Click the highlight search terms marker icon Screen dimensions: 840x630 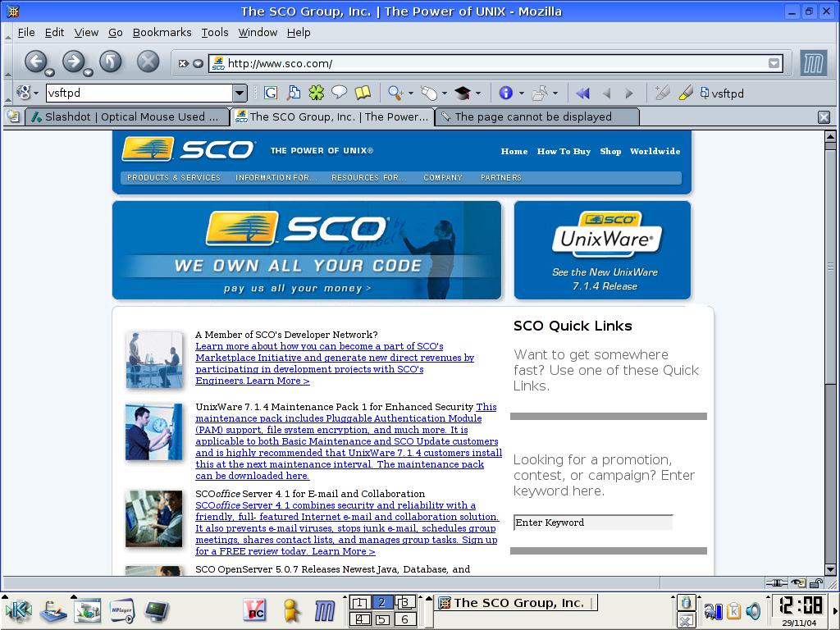click(686, 93)
